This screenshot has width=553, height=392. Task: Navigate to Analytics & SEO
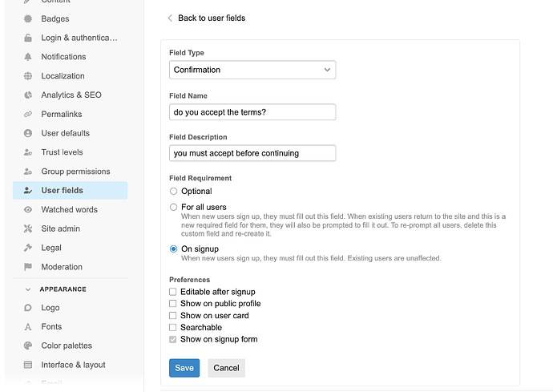[x=70, y=95]
